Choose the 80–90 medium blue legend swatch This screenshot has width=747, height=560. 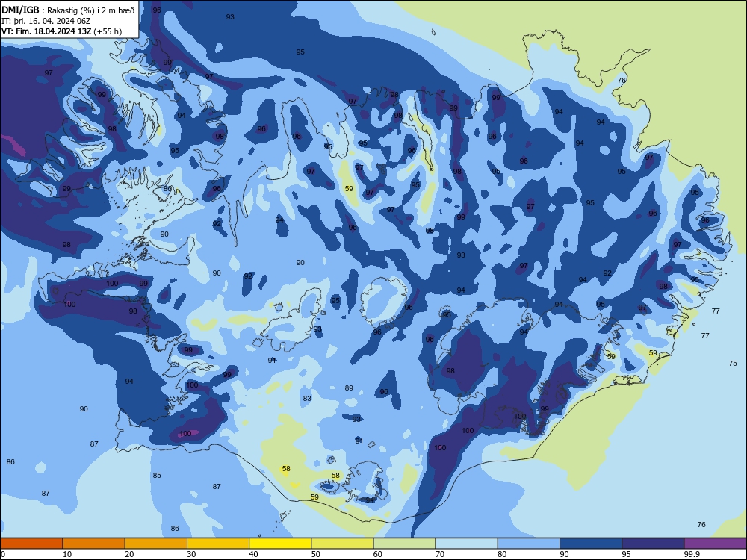pyautogui.click(x=529, y=544)
